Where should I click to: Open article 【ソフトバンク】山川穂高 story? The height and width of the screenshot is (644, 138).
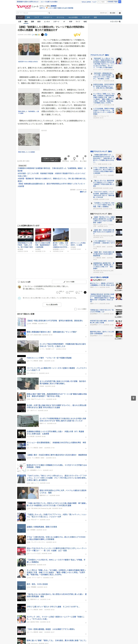57,369
